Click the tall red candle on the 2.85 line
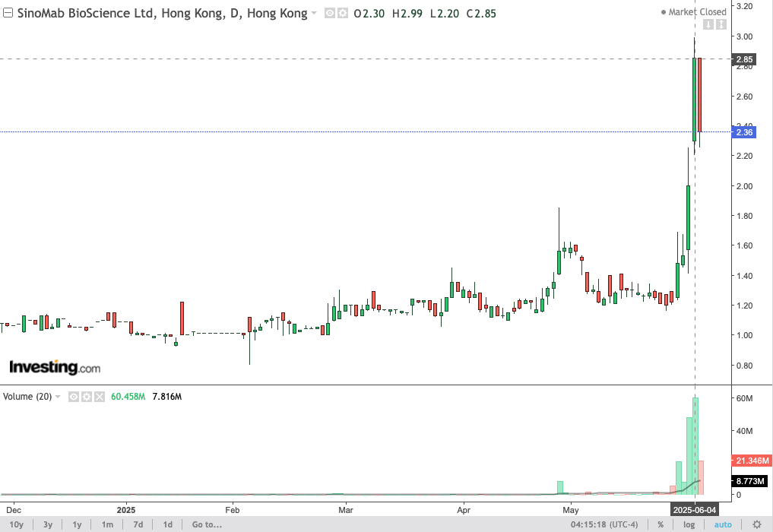Screen dimensions: 773x532 699,95
